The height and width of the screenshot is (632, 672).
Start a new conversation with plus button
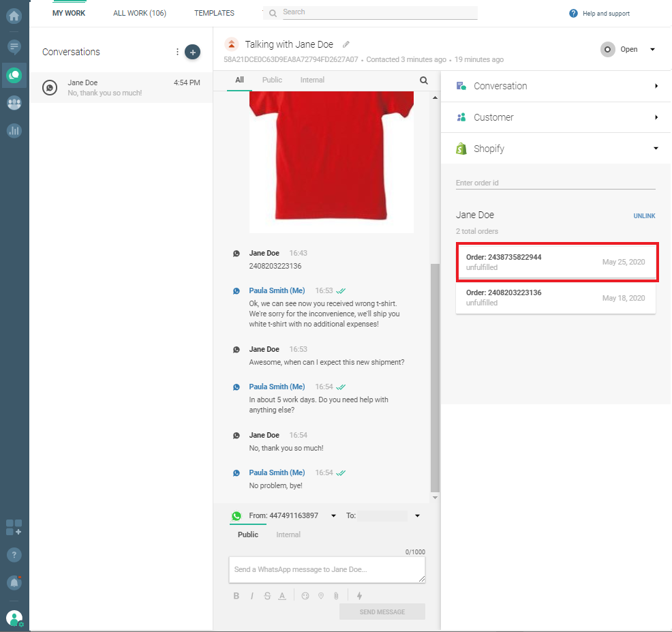(x=193, y=52)
